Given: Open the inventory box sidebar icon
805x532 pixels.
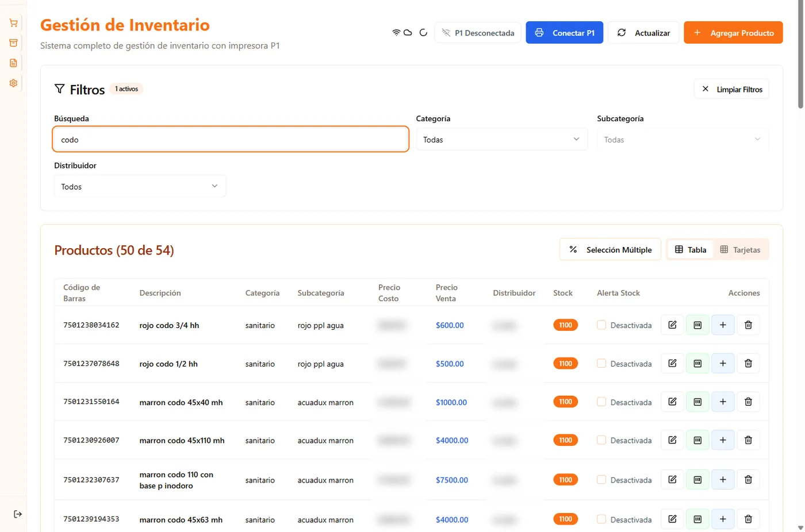Looking at the screenshot, I should coord(13,43).
